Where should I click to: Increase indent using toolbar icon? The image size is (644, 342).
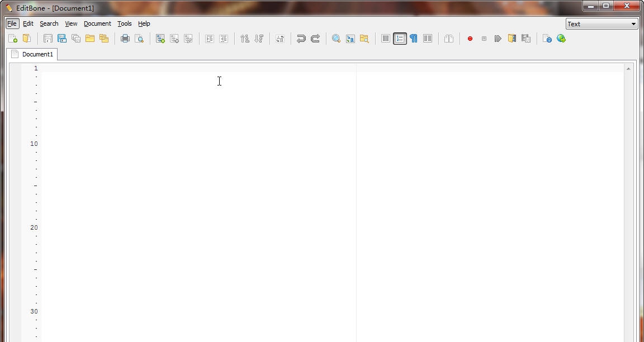click(x=210, y=39)
